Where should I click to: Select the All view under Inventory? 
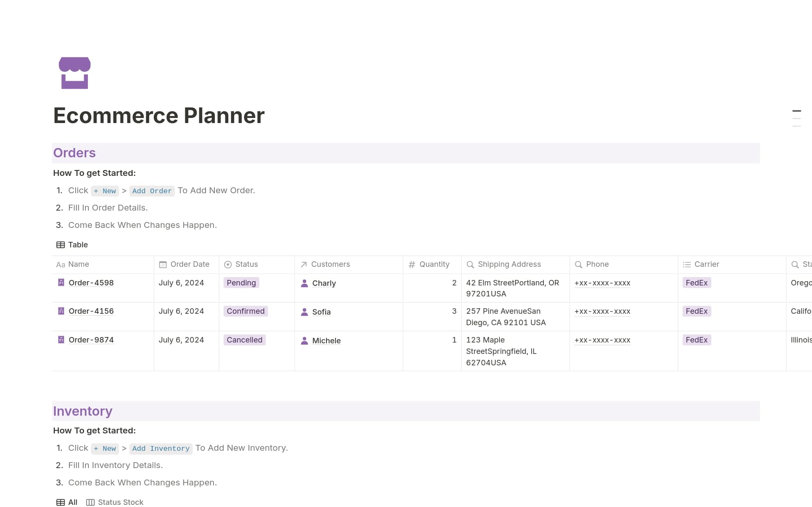(x=73, y=502)
